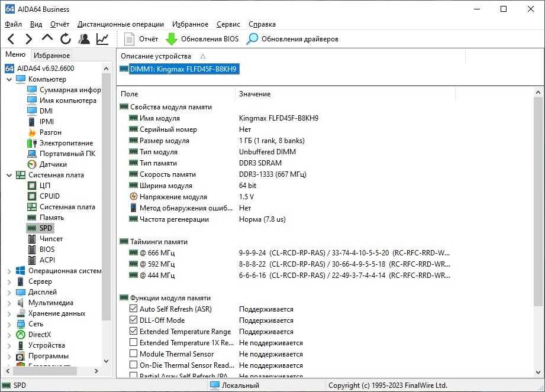Switch to the Меню tab
This screenshot has width=545, height=392.
click(x=15, y=54)
